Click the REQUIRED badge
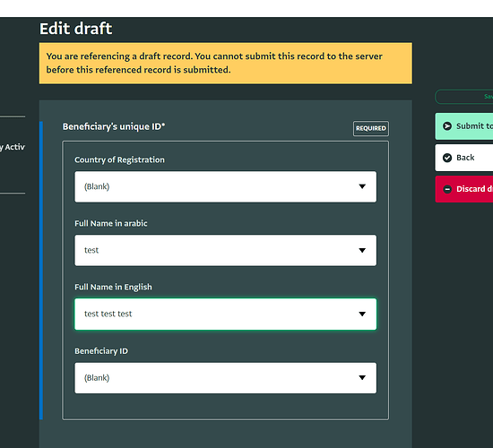Image resolution: width=493 pixels, height=448 pixels. [x=371, y=129]
